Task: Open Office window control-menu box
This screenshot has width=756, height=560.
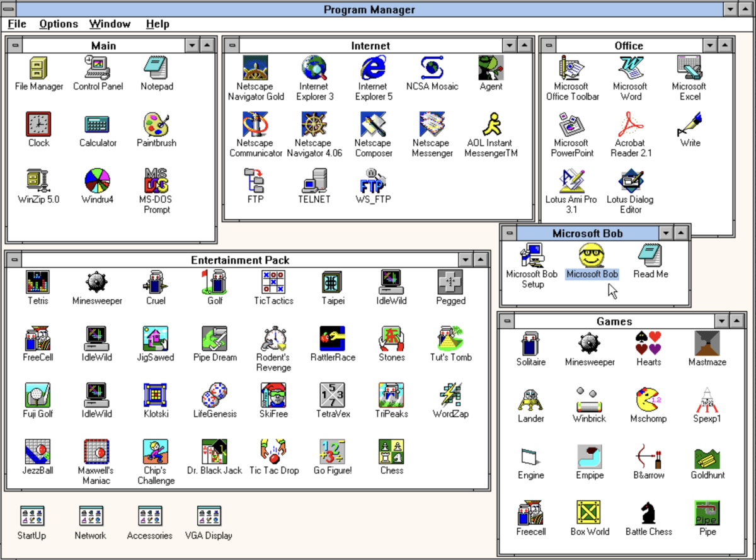Action: 548,45
